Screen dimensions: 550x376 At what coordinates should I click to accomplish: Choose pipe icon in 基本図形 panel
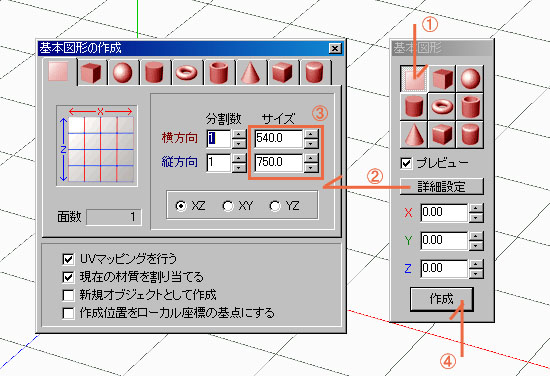(470, 107)
